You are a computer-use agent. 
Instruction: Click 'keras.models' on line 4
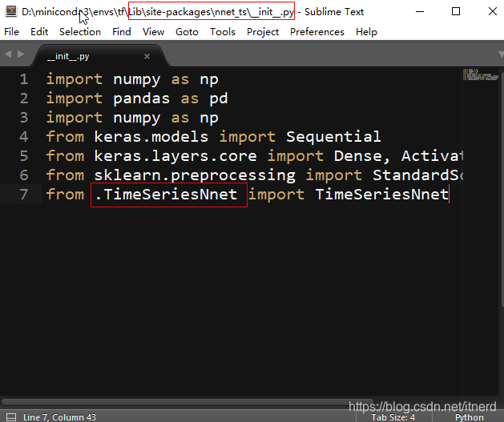[x=151, y=137]
